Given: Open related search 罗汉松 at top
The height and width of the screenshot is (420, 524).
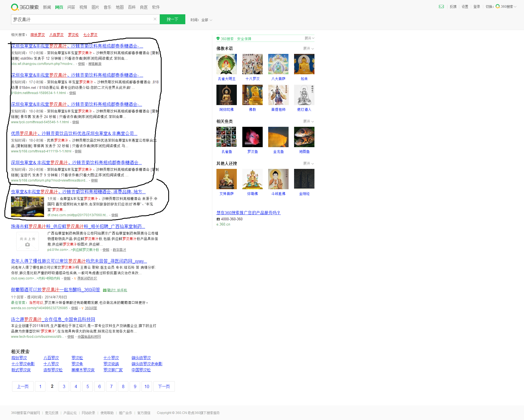Looking at the screenshot, I should coord(73,35).
